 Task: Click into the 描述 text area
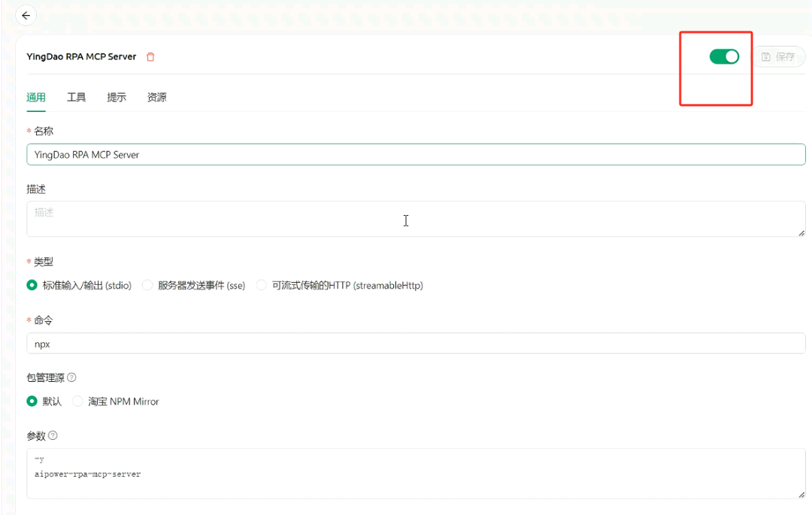tap(416, 219)
